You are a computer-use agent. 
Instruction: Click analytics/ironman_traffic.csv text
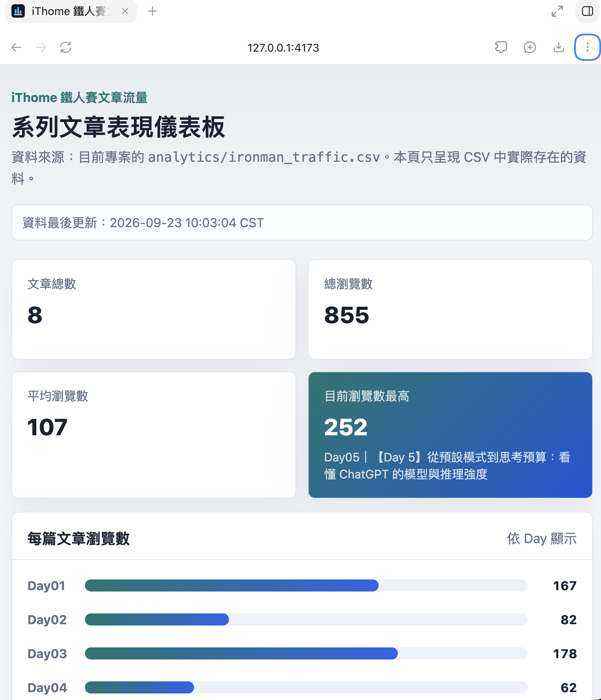pos(264,157)
